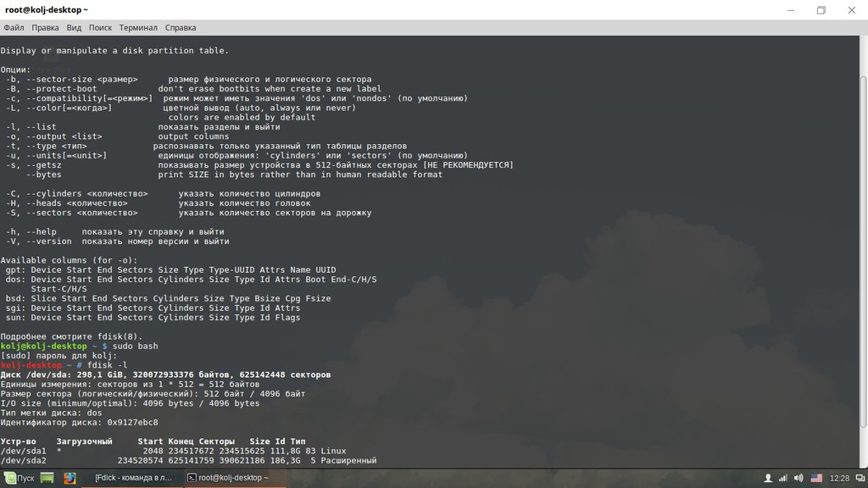
Task: Launch Firefox from the taskbar
Action: point(70,478)
